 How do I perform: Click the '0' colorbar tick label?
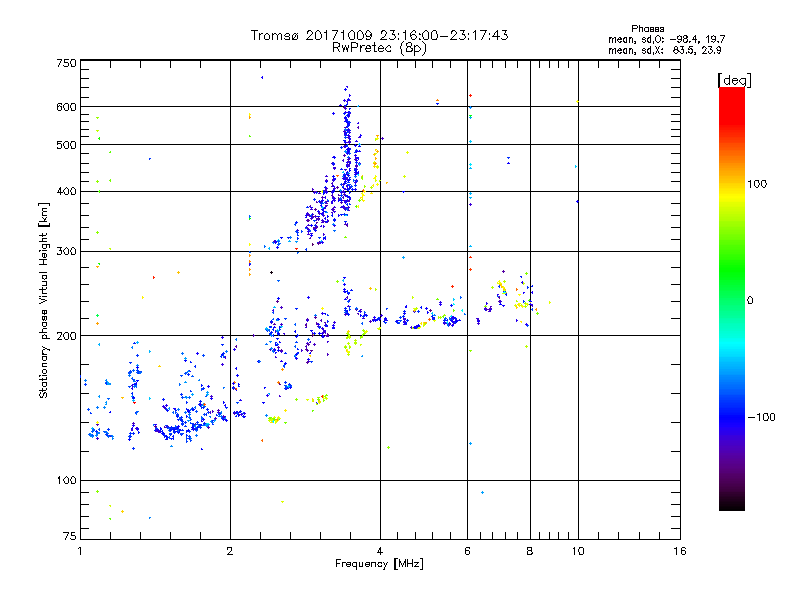click(750, 301)
